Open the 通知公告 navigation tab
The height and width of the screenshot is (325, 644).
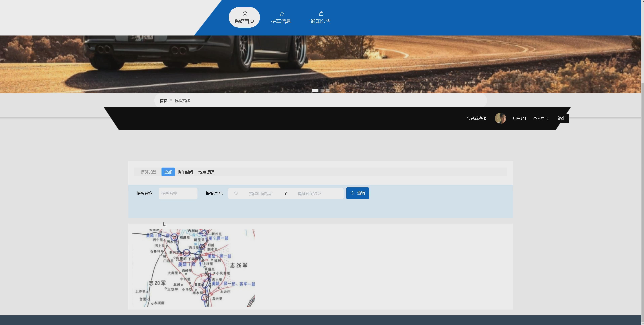pos(320,21)
